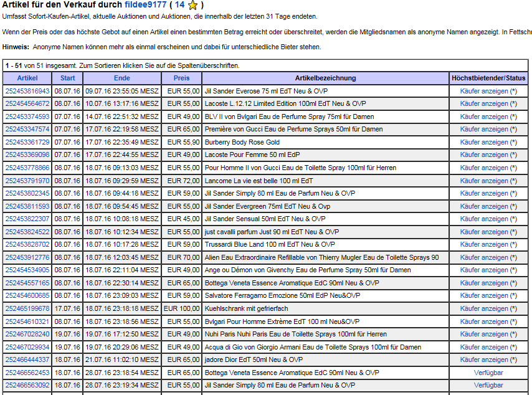Image resolution: width=532 pixels, height=395 pixels.
Task: Open article number 252466562453
Action: (27, 373)
